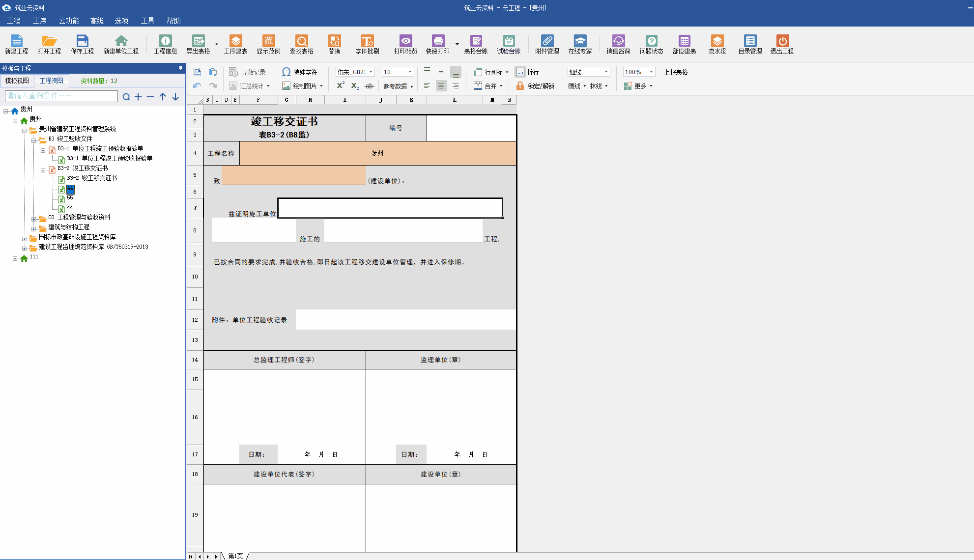974x560 pixels.
Task: Click the 流水段 layers icon
Action: click(x=717, y=44)
